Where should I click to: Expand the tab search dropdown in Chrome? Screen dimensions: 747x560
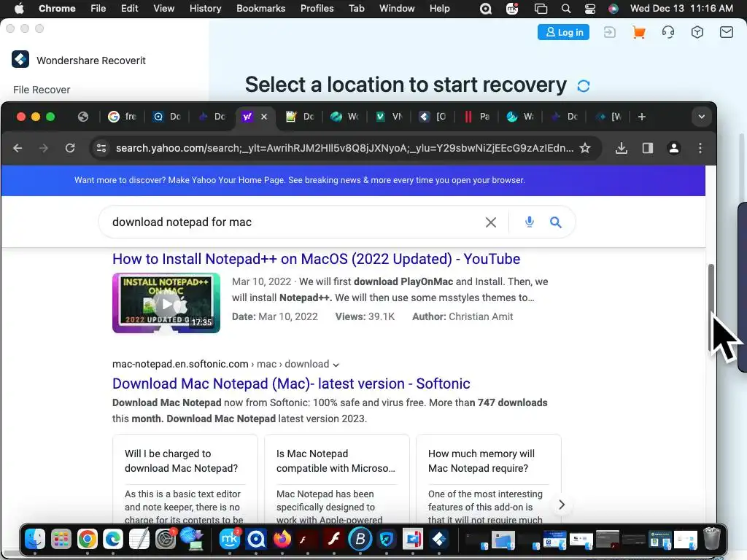click(701, 117)
